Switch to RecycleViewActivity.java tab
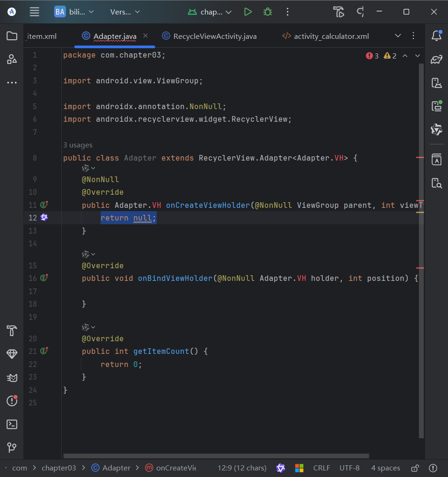The height and width of the screenshot is (477, 448). (209, 36)
